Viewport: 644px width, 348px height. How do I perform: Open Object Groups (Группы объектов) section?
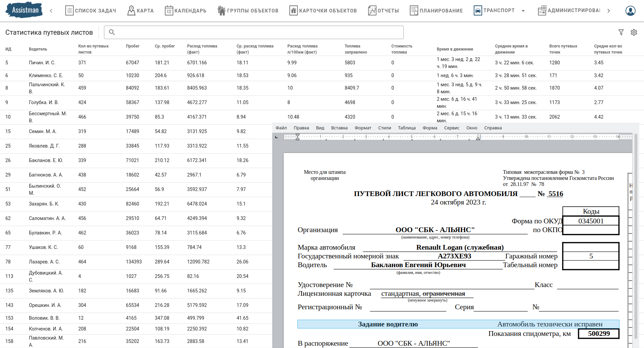coord(248,11)
